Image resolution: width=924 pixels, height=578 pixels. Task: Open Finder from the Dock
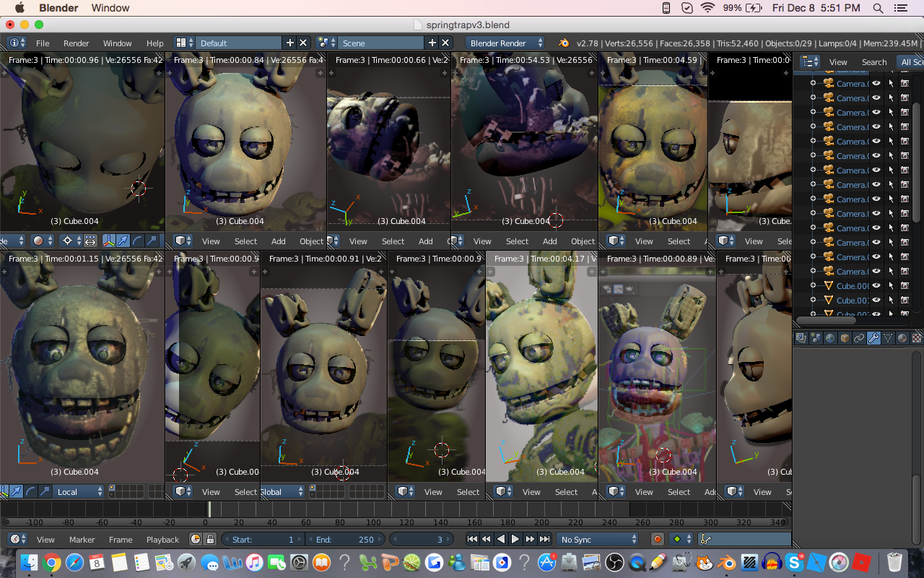[x=28, y=561]
